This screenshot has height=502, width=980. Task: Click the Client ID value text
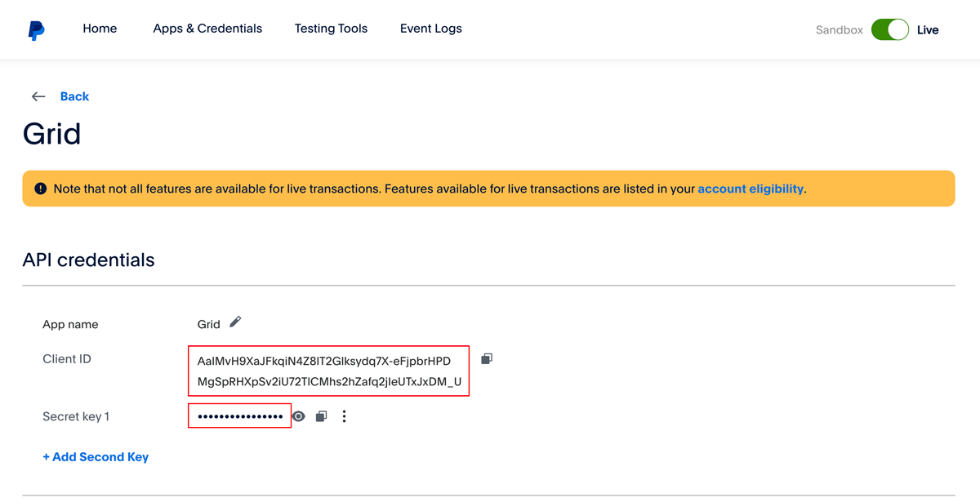(x=329, y=371)
